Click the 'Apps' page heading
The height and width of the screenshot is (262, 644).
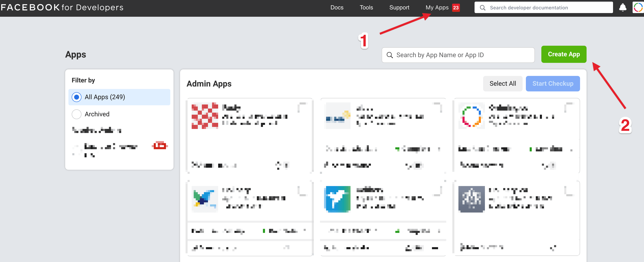76,55
